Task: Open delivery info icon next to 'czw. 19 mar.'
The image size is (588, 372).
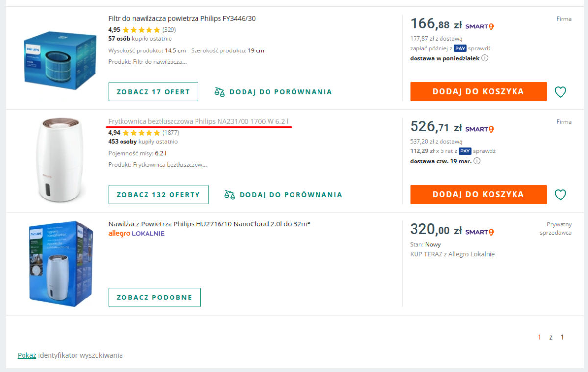Action: pos(477,161)
